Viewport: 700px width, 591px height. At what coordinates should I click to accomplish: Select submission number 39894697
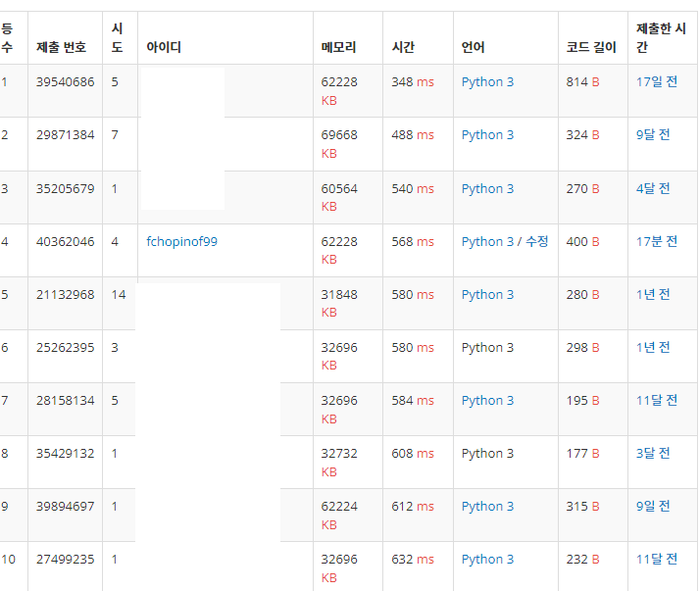pyautogui.click(x=65, y=506)
